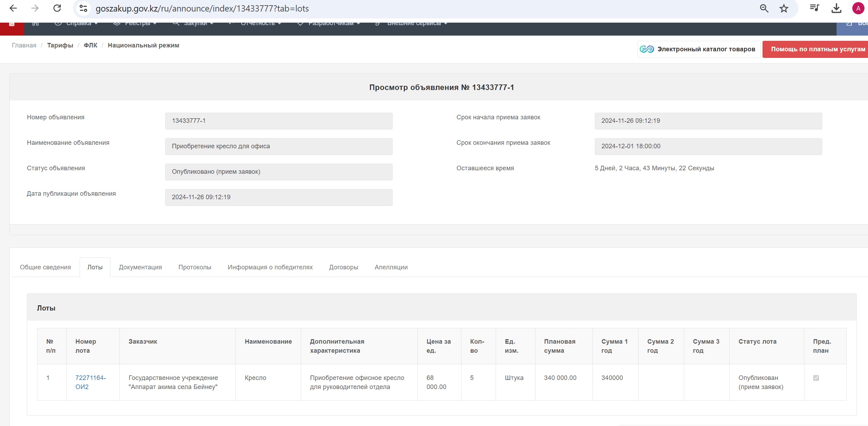The height and width of the screenshot is (426, 868).
Task: Open the Электронный каталог товаров logo button
Action: tap(698, 49)
